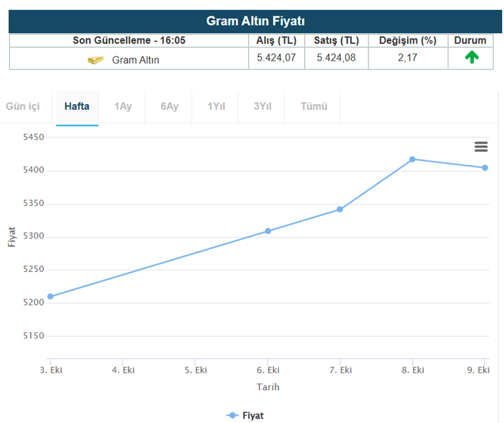This screenshot has width=504, height=423.
Task: Click the gold bars icon
Action: pyautogui.click(x=96, y=60)
